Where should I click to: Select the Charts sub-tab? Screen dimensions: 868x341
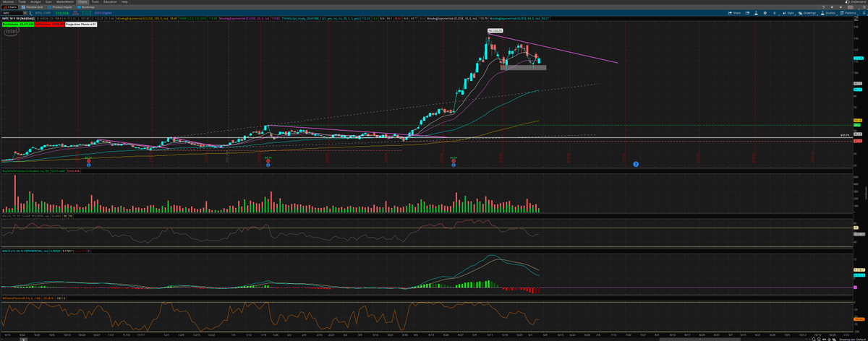pyautogui.click(x=11, y=7)
